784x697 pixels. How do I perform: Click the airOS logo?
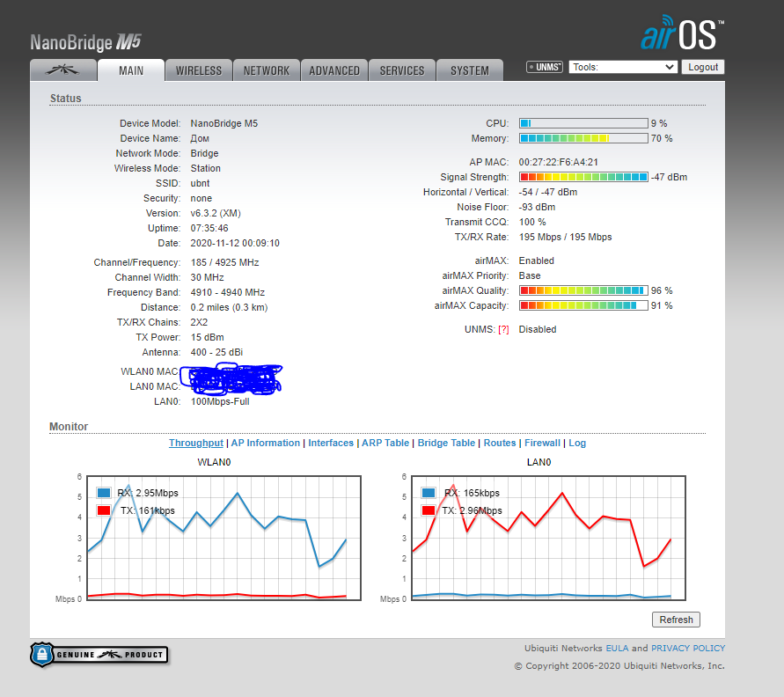682,33
